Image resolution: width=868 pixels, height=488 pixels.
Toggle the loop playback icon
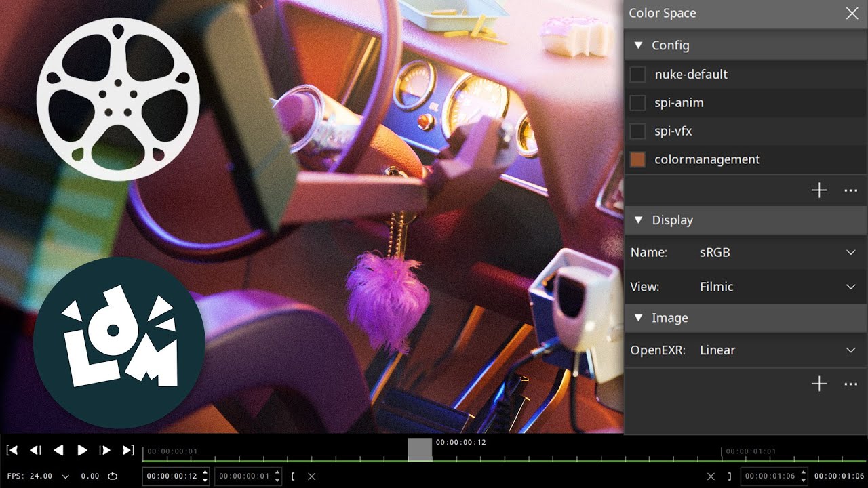click(113, 476)
